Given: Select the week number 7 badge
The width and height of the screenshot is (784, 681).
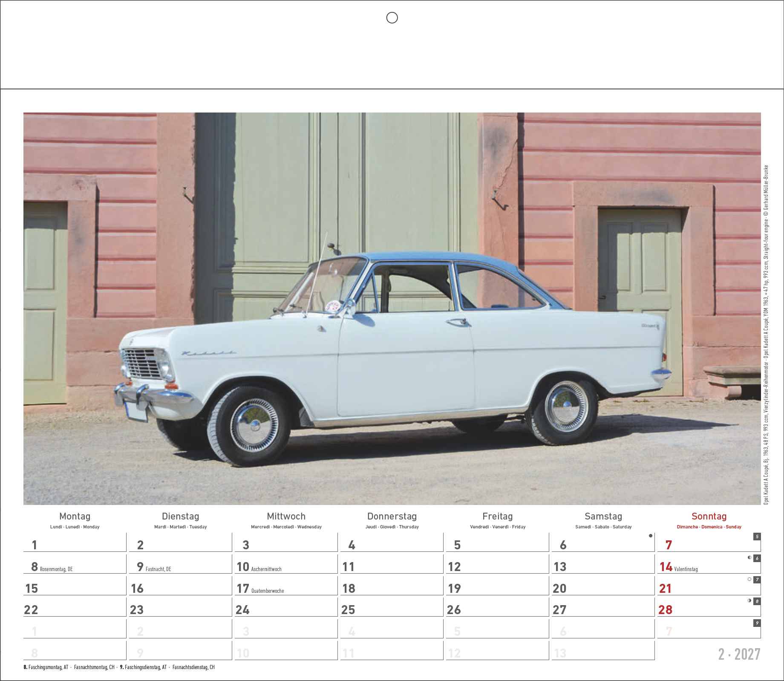Looking at the screenshot, I should click(x=757, y=580).
